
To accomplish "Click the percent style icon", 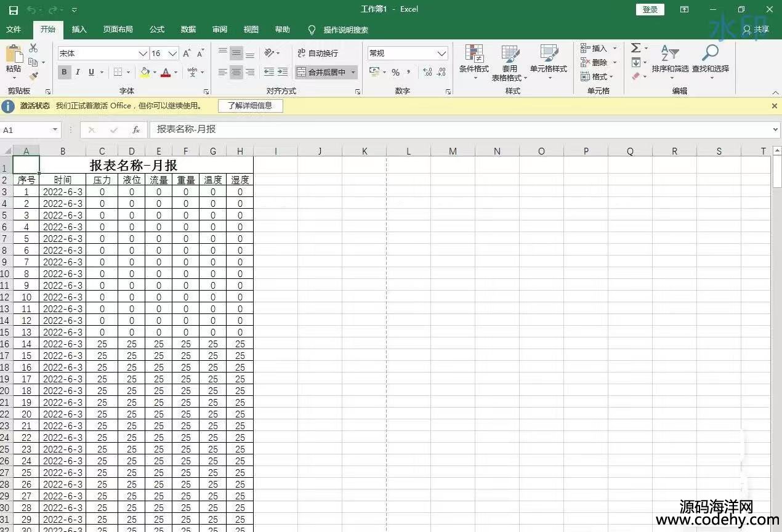I will 395,72.
